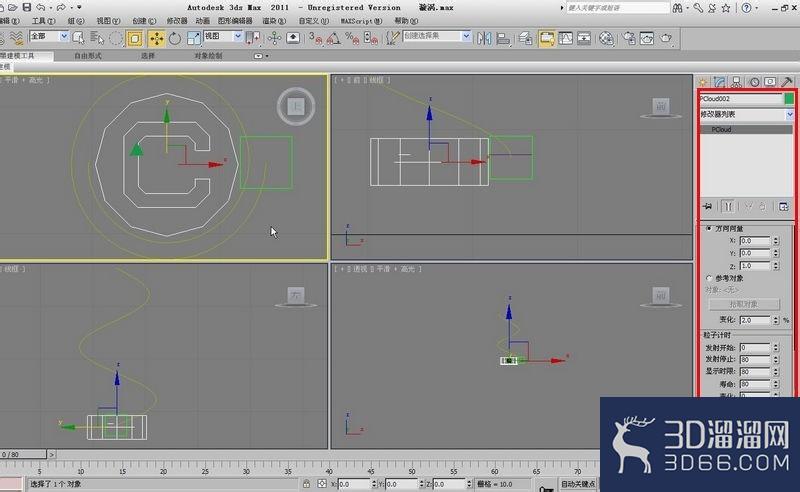Image resolution: width=800 pixels, height=492 pixels.
Task: Toggle Angle Snap
Action: 334,38
